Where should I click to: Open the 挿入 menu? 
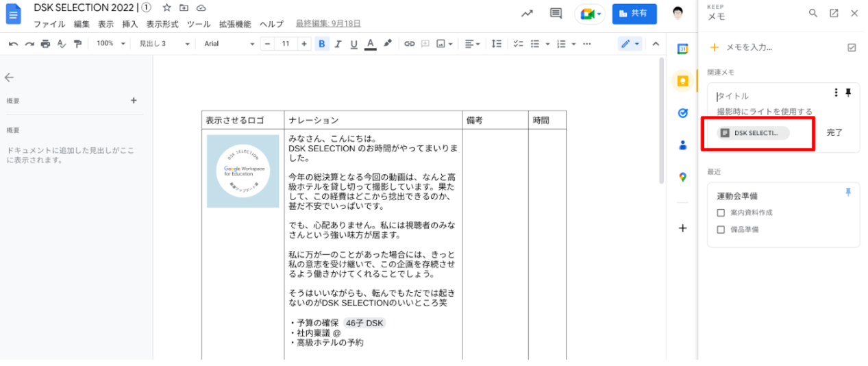point(130,24)
